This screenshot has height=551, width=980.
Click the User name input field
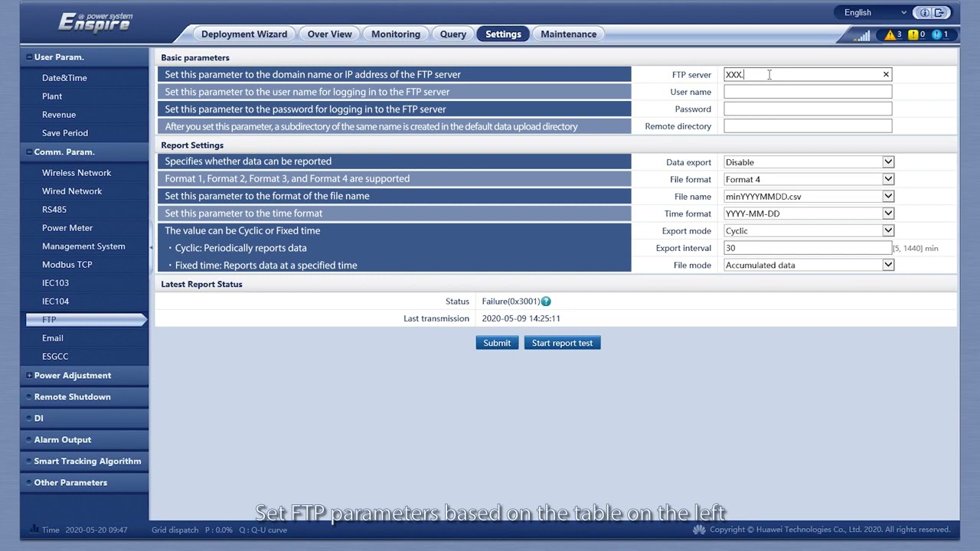(x=808, y=92)
